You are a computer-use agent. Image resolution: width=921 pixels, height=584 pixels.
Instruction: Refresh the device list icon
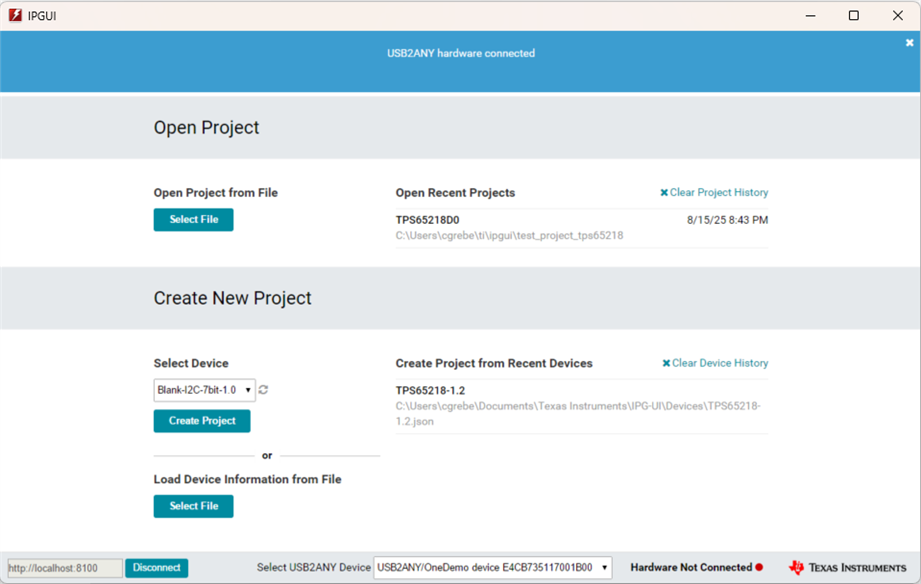click(263, 390)
